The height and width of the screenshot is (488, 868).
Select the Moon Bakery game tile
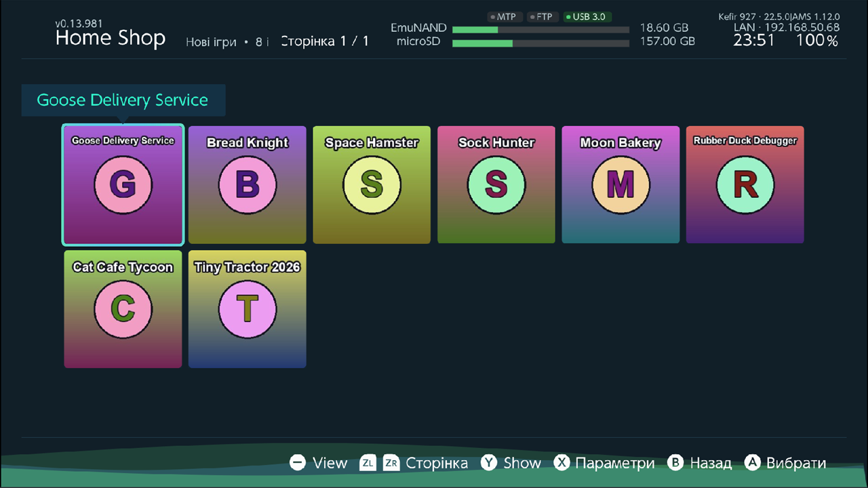620,185
